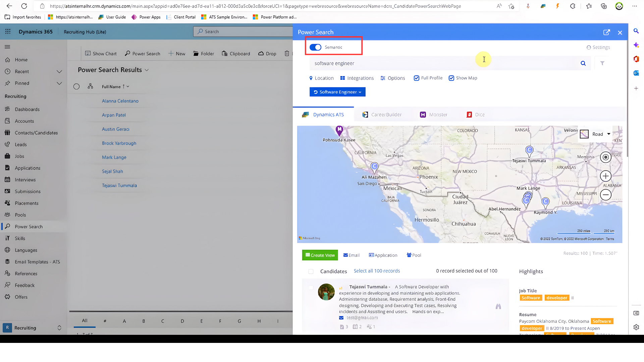Expand the Recent section
Image resolution: width=644 pixels, height=362 pixels.
click(59, 71)
